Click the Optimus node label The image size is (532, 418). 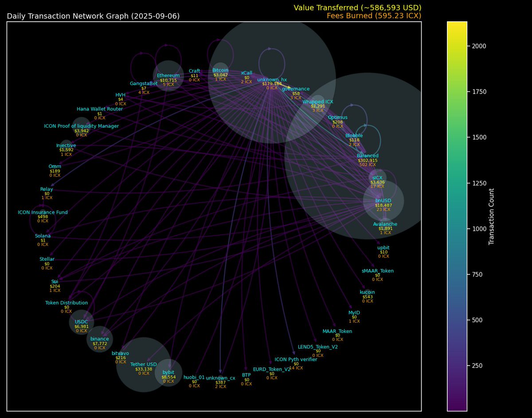click(x=337, y=117)
